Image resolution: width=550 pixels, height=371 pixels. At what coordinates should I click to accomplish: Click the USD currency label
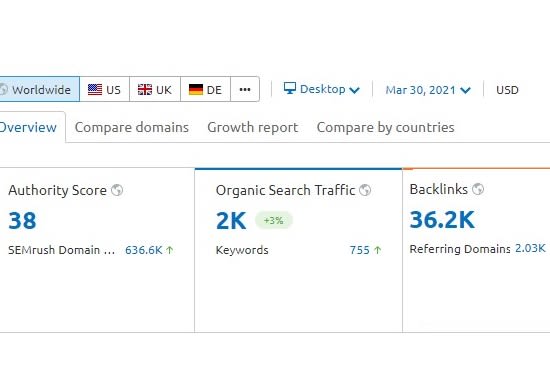(507, 90)
